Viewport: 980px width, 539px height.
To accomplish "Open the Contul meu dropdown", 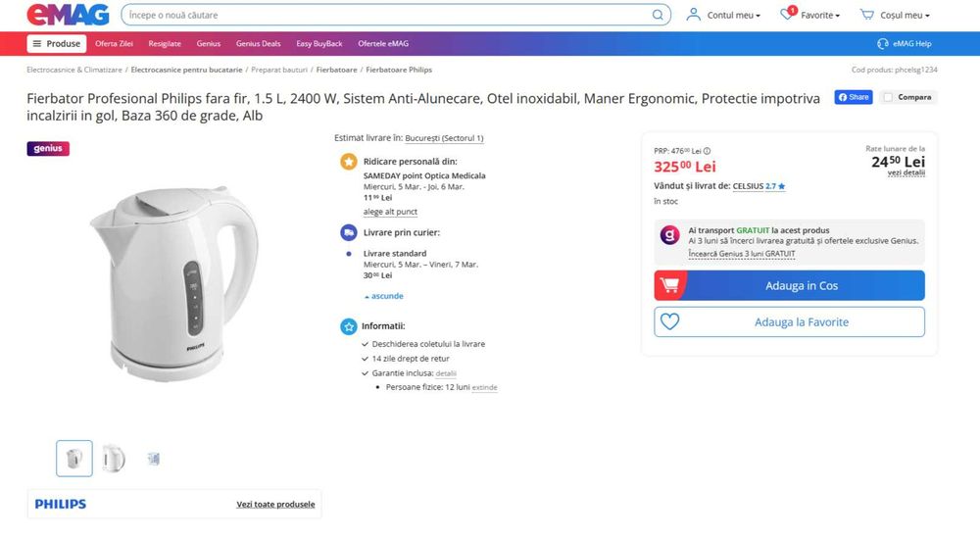I will (724, 16).
